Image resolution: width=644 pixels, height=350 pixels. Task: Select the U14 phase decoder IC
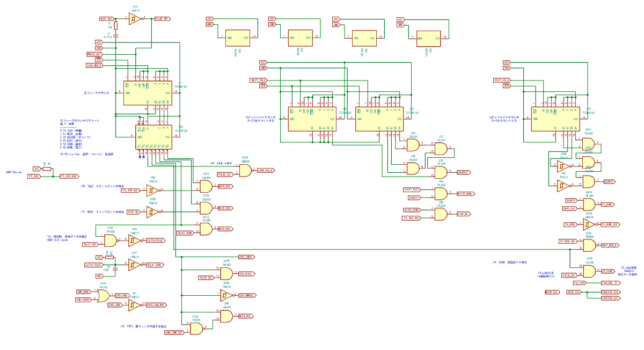coord(153,137)
